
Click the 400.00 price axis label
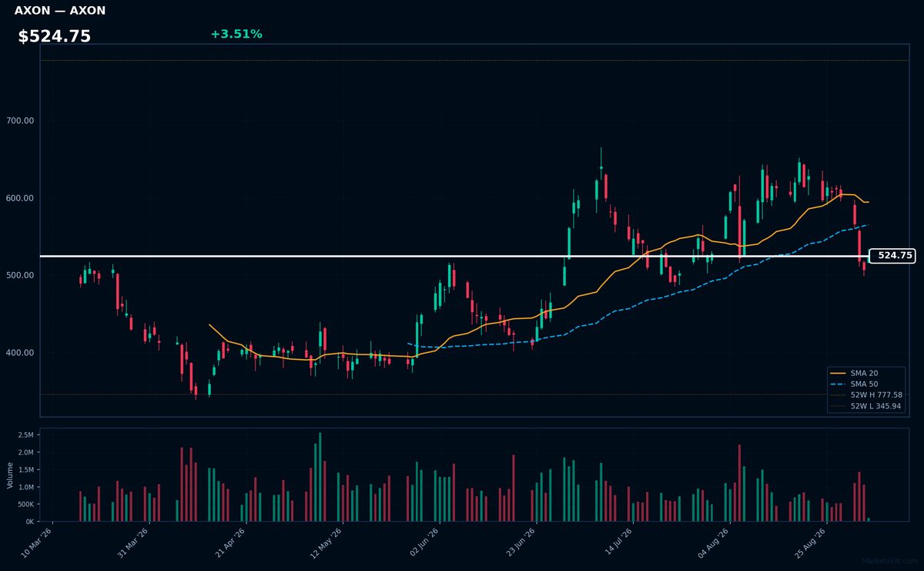click(22, 353)
